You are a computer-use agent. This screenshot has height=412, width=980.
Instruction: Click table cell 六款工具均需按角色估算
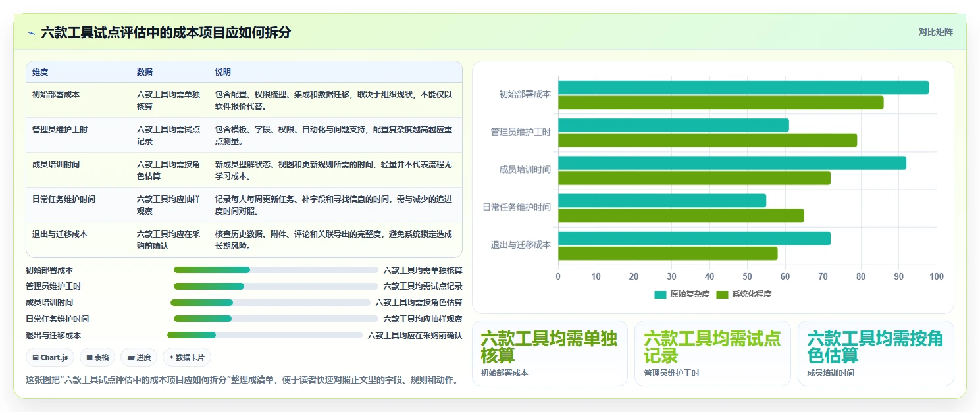tap(168, 170)
